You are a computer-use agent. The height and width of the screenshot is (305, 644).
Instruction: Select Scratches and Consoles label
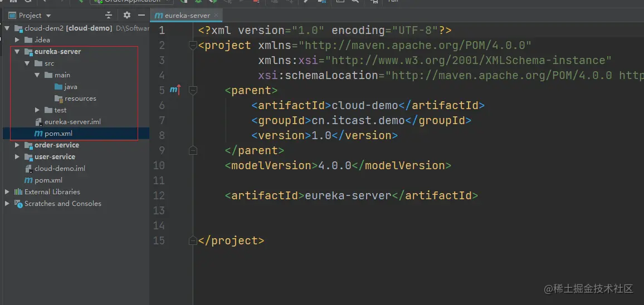click(63, 204)
